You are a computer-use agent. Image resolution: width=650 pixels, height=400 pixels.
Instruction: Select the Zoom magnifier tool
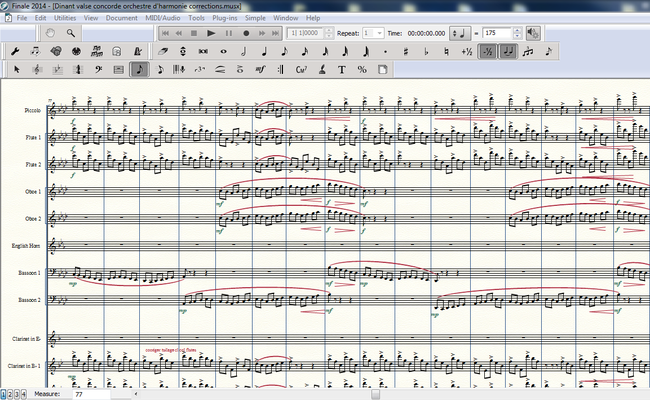tap(70, 33)
